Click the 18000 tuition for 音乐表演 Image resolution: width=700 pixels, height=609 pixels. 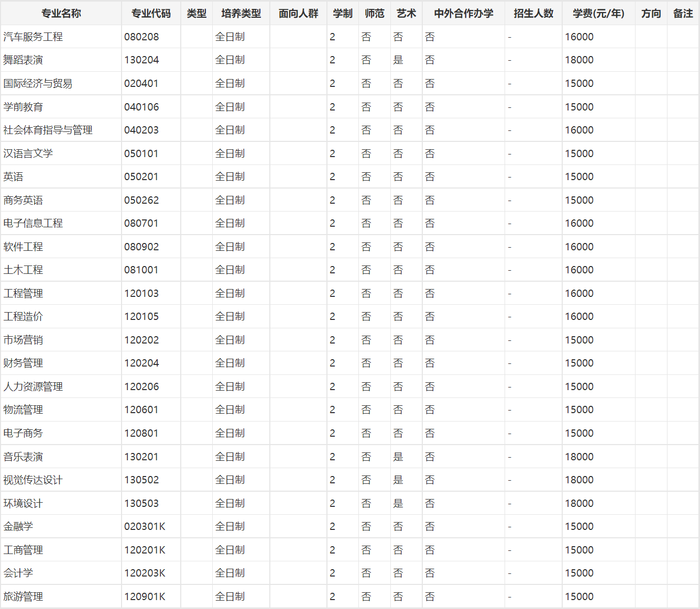[579, 457]
